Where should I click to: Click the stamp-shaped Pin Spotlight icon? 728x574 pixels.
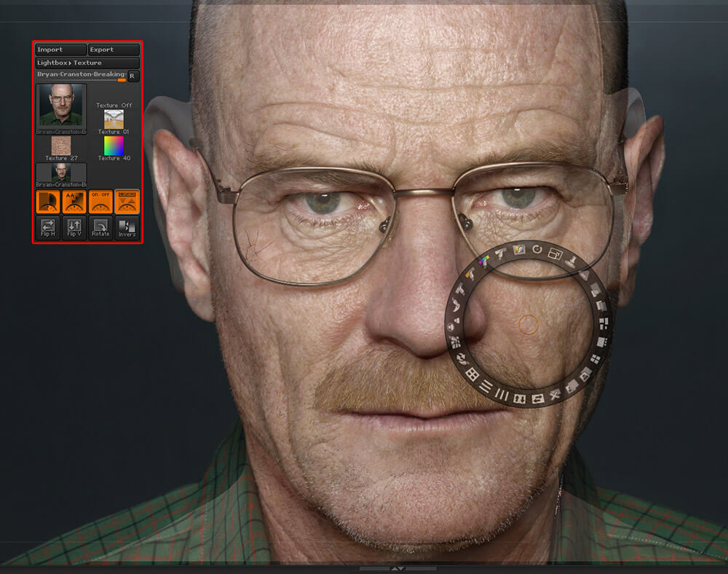click(572, 261)
